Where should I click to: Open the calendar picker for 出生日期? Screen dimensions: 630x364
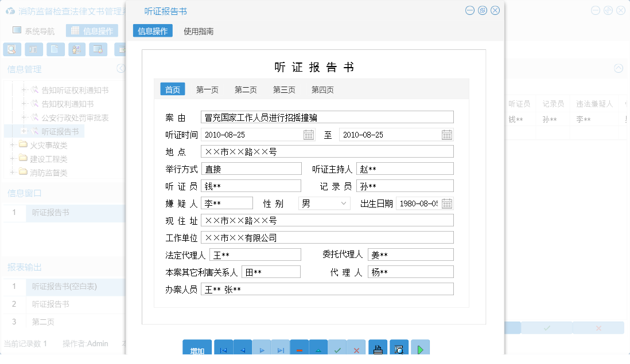[x=446, y=202]
